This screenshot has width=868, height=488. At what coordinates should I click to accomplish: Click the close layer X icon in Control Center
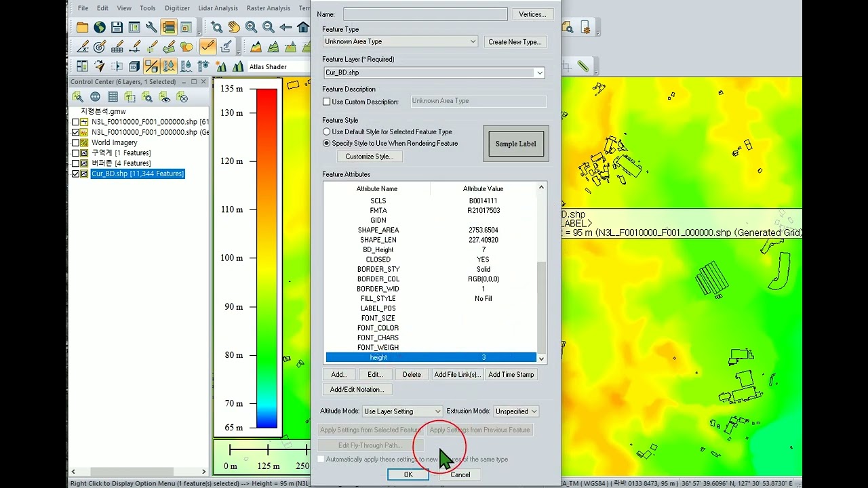pos(182,97)
